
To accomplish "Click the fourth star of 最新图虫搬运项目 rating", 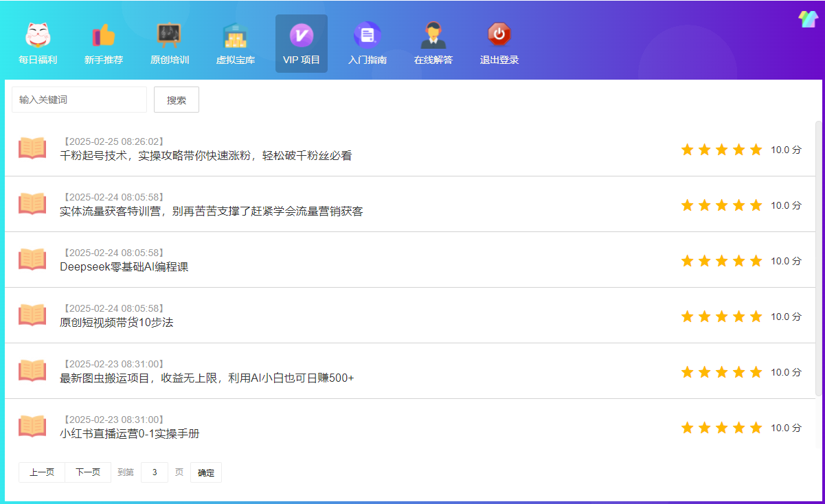I will [x=739, y=372].
